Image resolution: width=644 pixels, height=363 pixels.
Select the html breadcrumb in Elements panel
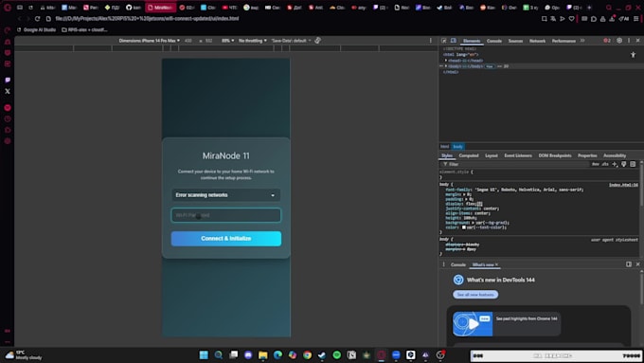pyautogui.click(x=445, y=146)
